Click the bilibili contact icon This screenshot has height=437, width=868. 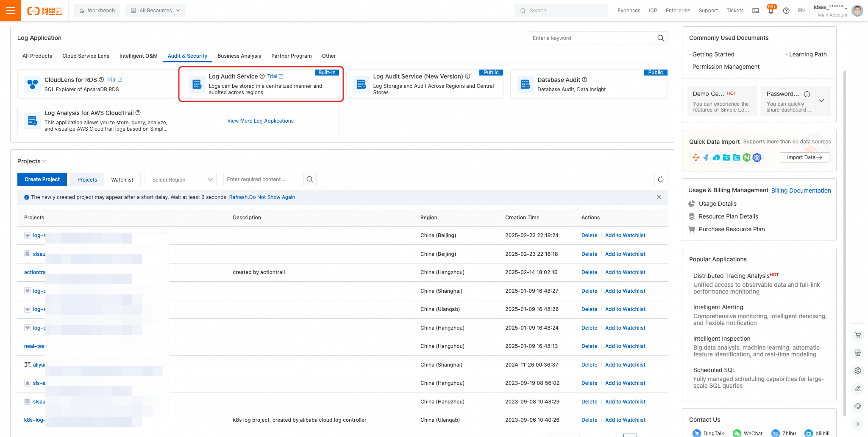(x=809, y=433)
